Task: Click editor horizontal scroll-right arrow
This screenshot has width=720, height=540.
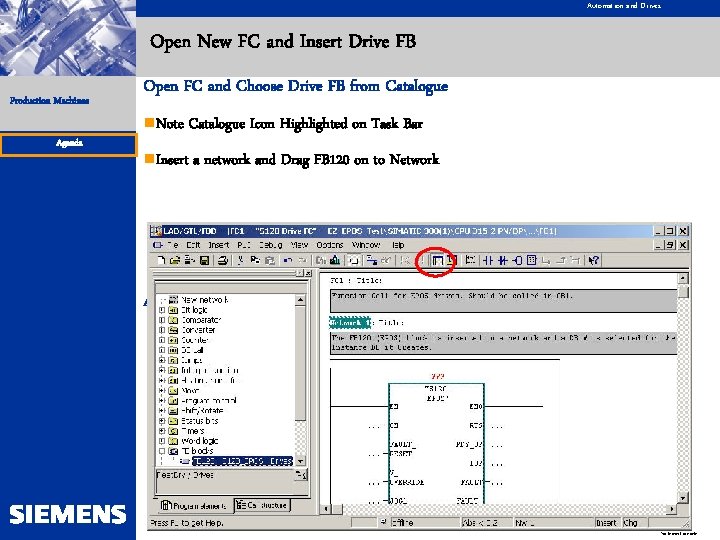Action: 672,509
